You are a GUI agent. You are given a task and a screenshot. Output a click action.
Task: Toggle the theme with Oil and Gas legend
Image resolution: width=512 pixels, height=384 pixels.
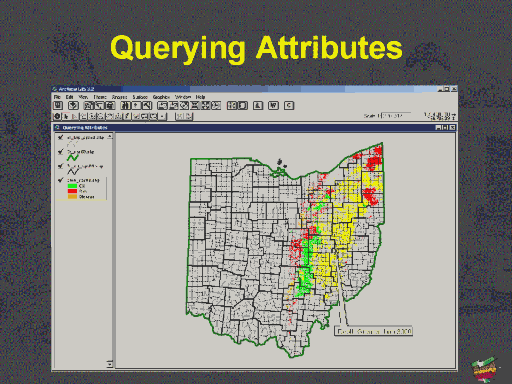[x=61, y=180]
